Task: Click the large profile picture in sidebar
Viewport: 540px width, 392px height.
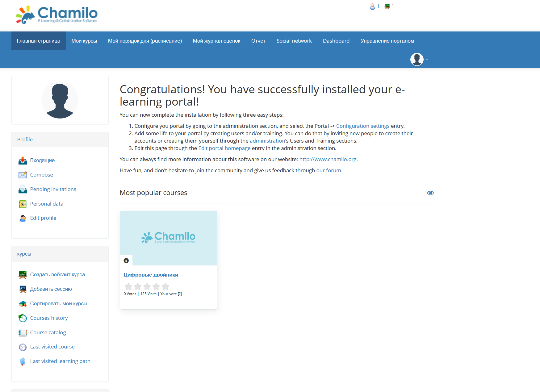Action: click(60, 100)
